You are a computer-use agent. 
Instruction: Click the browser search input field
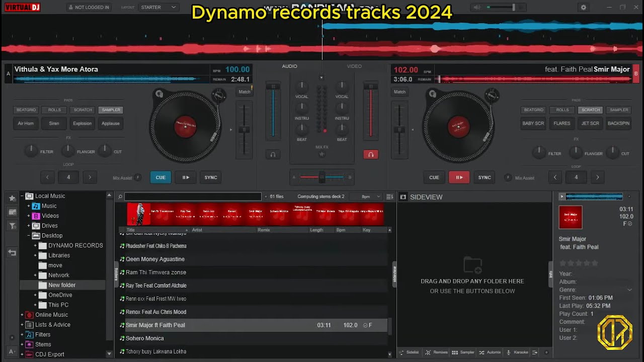(193, 197)
